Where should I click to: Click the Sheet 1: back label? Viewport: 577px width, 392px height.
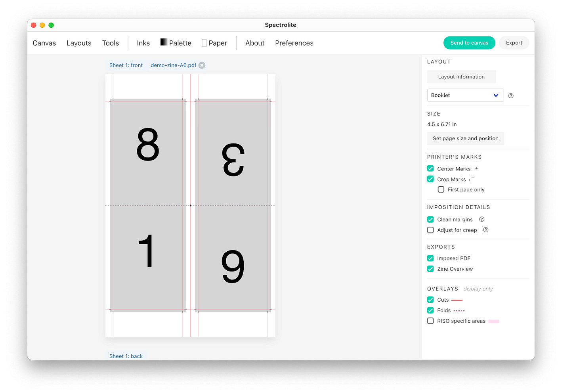tap(126, 356)
